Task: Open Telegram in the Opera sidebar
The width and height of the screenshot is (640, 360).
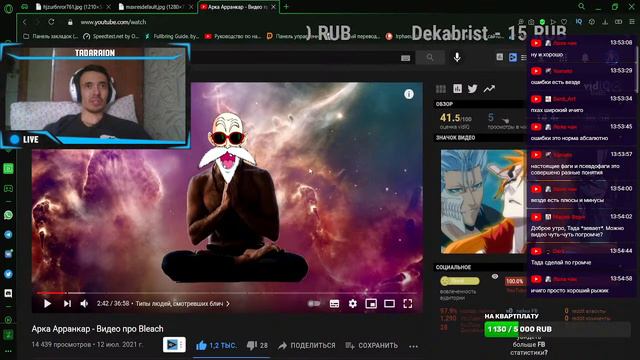Action: [8, 235]
